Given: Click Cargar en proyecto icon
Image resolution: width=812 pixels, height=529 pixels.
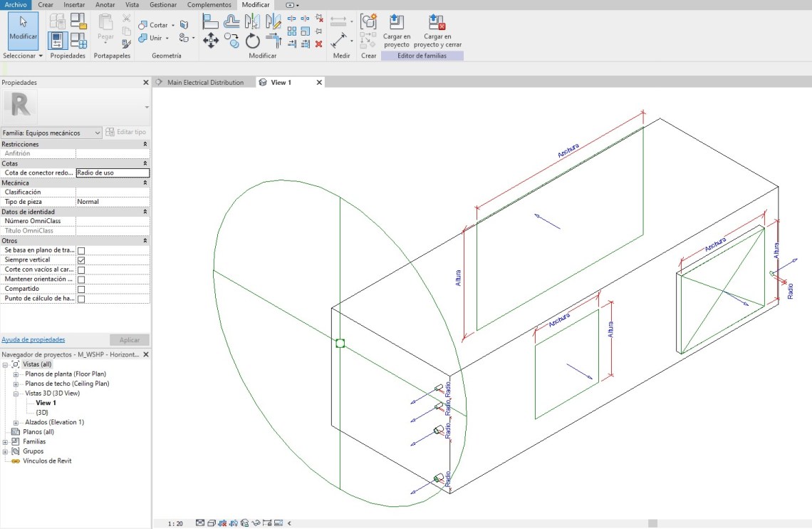Looking at the screenshot, I should [396, 29].
